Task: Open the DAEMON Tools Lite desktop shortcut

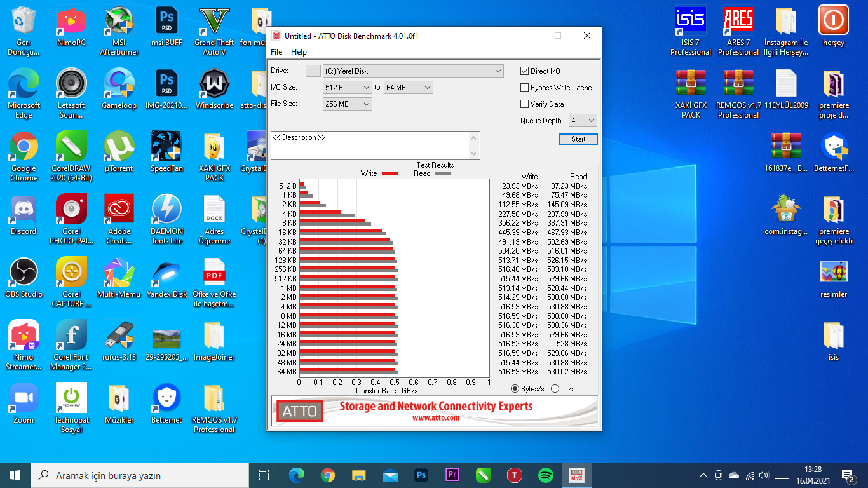Action: pyautogui.click(x=166, y=219)
